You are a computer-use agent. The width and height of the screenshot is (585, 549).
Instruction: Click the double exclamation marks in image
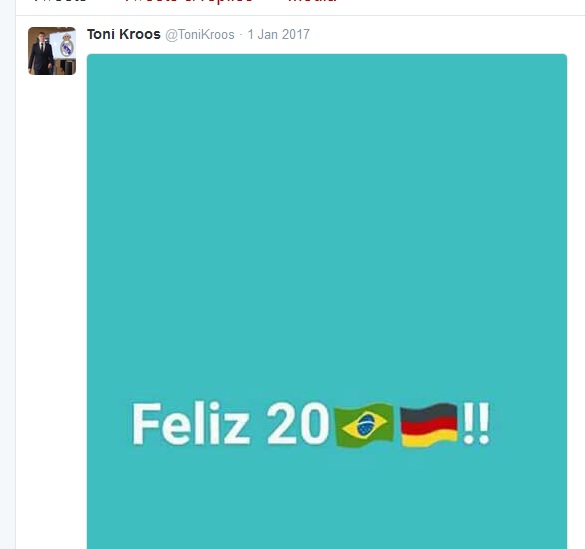point(476,423)
